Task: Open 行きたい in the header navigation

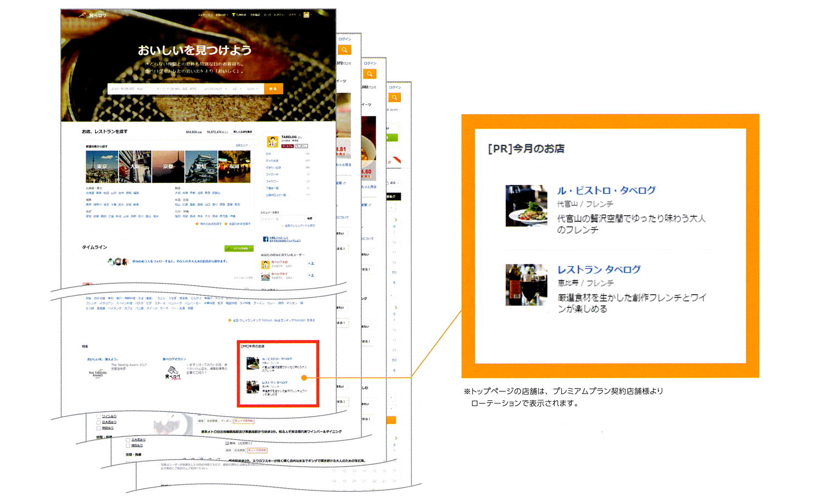Action: click(x=279, y=15)
